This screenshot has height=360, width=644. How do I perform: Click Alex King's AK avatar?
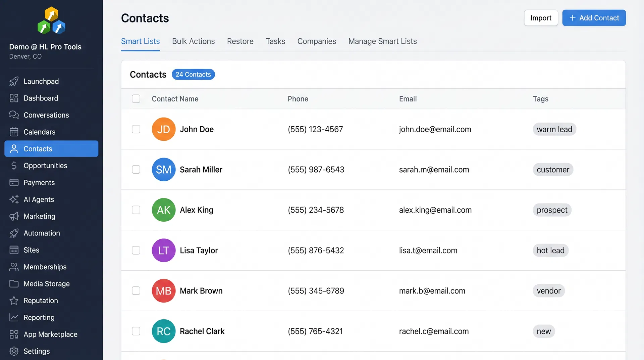click(164, 210)
